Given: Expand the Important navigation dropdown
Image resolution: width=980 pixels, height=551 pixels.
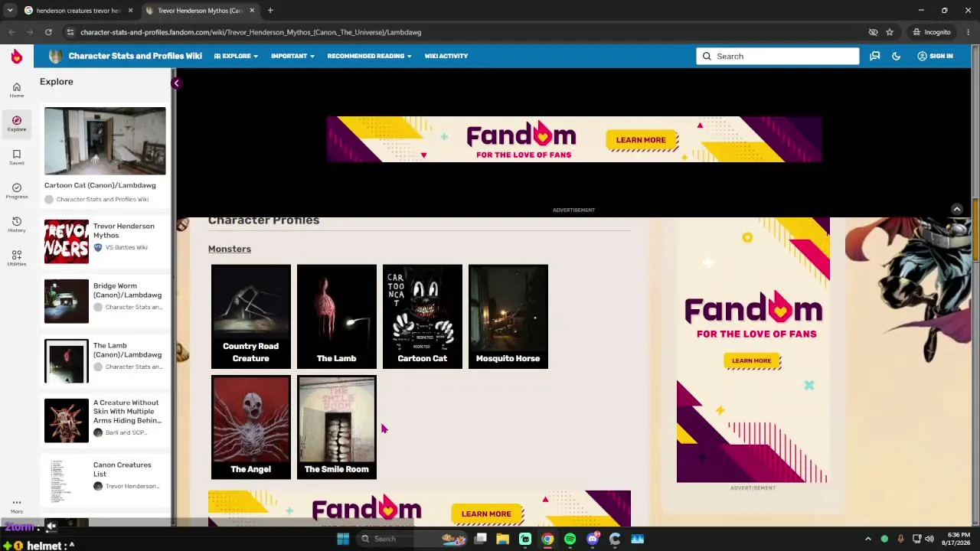Looking at the screenshot, I should (x=292, y=56).
